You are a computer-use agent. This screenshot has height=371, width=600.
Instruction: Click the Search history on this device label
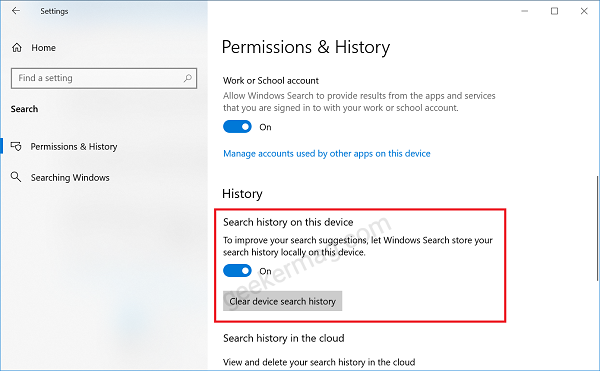click(288, 222)
